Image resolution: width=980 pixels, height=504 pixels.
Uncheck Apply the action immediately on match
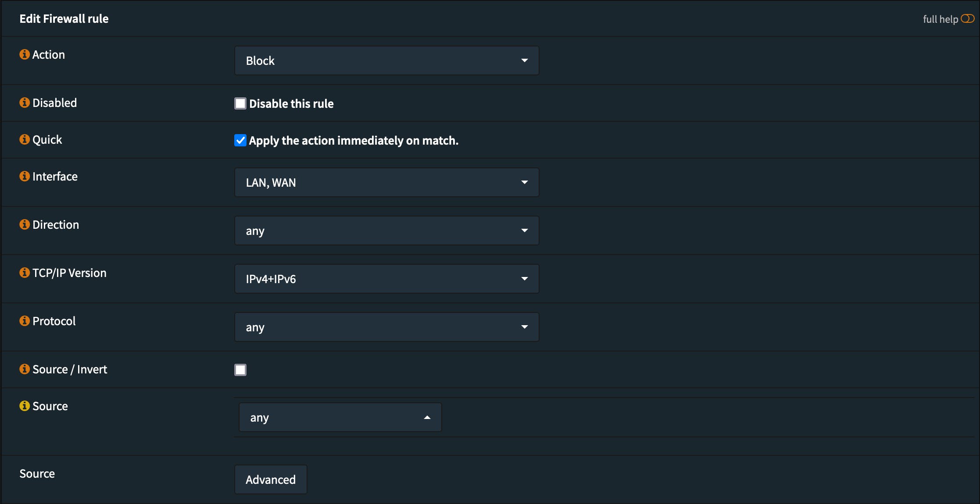coord(240,140)
